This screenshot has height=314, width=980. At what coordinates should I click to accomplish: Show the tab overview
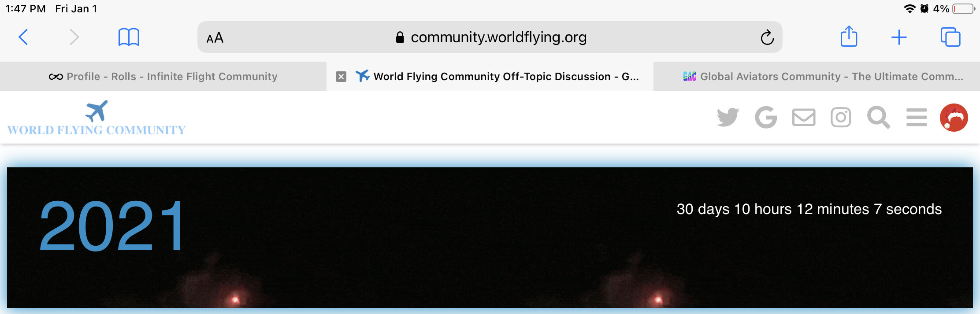pyautogui.click(x=950, y=37)
